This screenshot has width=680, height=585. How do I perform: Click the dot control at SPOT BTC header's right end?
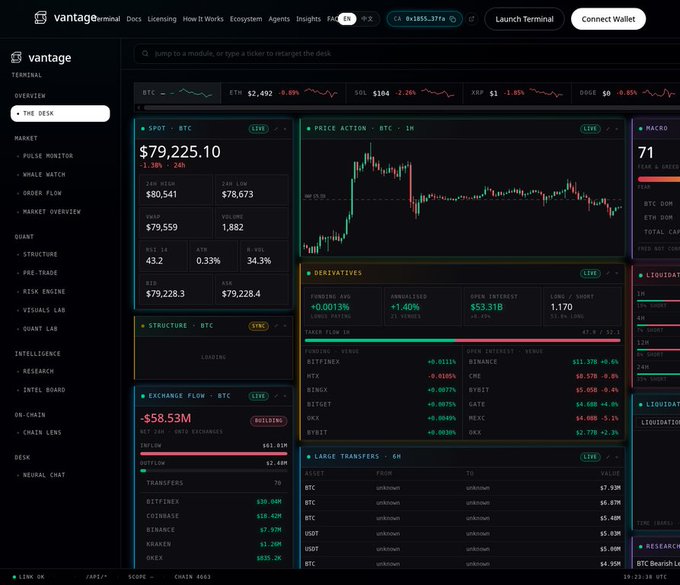(x=285, y=129)
